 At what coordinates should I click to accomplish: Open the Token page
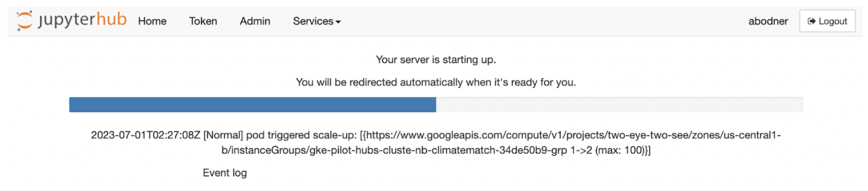coord(203,21)
